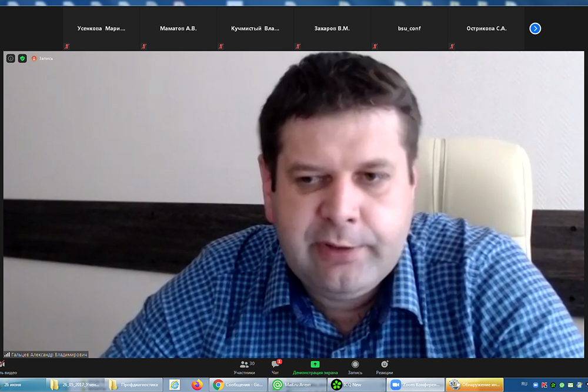588x392 pixels.
Task: Click the red recording indicator
Action: [x=34, y=58]
